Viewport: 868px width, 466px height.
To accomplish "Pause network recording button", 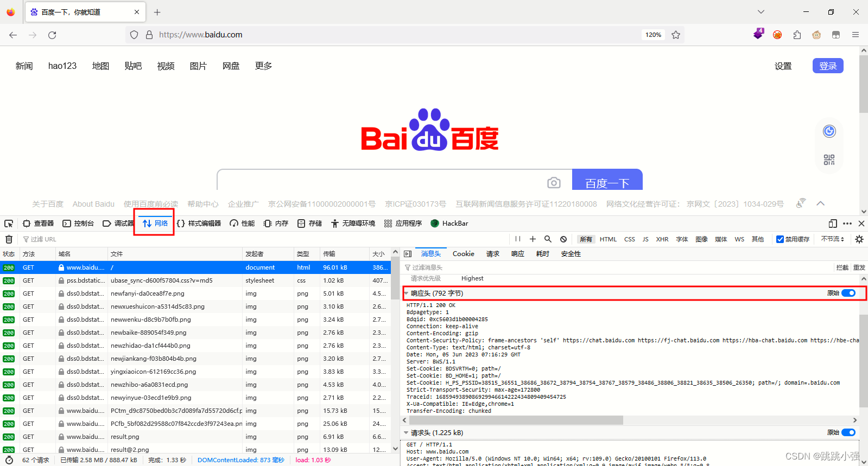I will point(518,239).
